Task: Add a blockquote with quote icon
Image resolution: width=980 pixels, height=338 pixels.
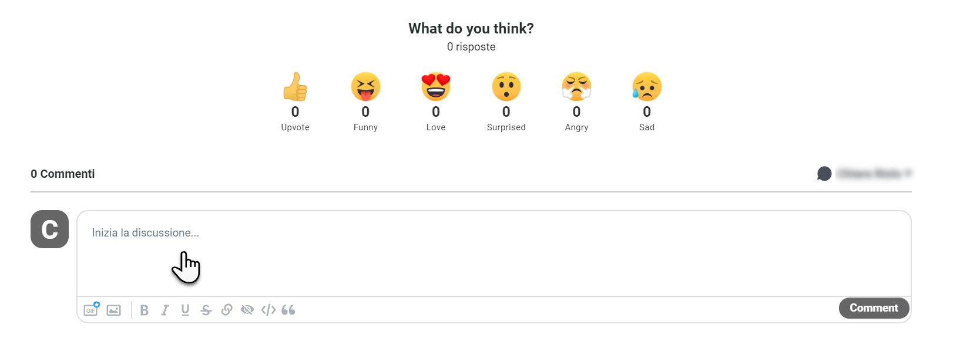Action: 288,310
